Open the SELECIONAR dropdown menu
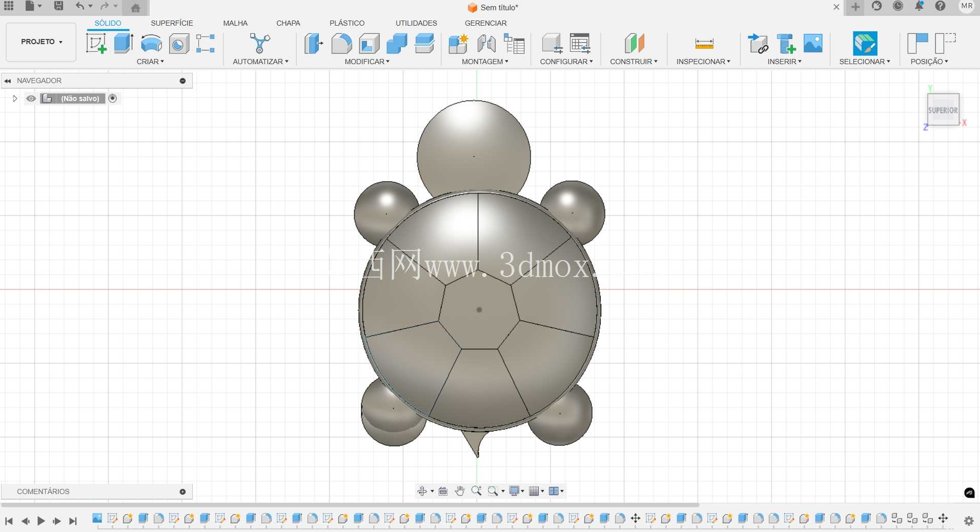 pos(865,61)
